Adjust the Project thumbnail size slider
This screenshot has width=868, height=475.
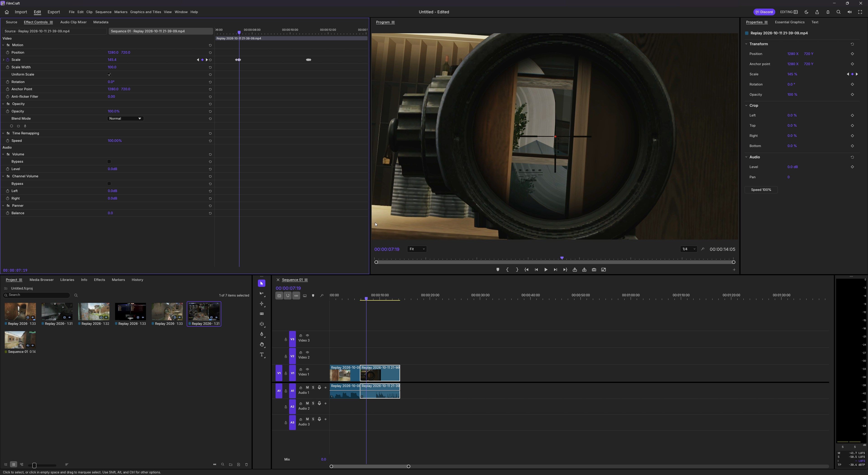click(x=34, y=465)
